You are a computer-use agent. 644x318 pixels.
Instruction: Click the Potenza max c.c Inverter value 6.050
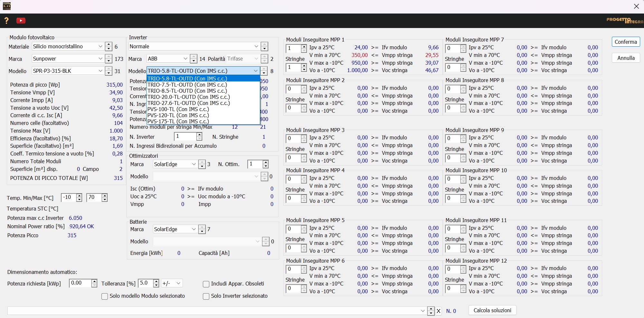point(75,218)
